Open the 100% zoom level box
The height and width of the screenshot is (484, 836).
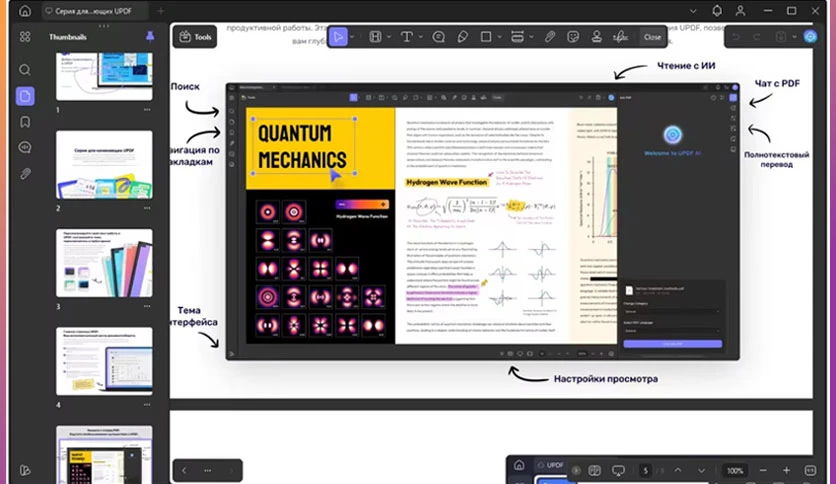pos(735,471)
